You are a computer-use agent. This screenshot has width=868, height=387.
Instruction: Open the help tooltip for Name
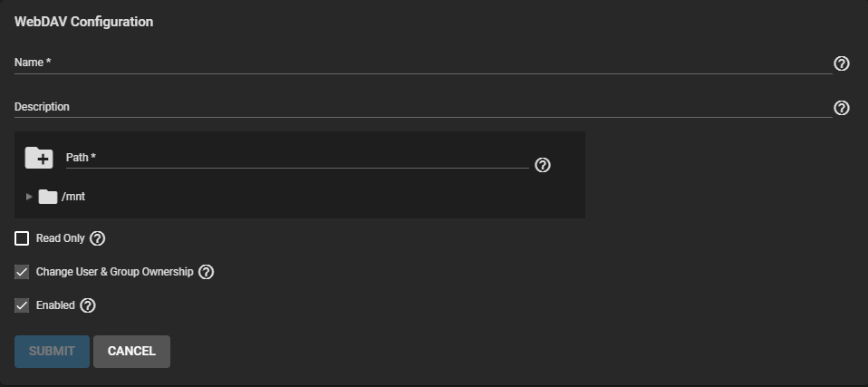[x=841, y=63]
